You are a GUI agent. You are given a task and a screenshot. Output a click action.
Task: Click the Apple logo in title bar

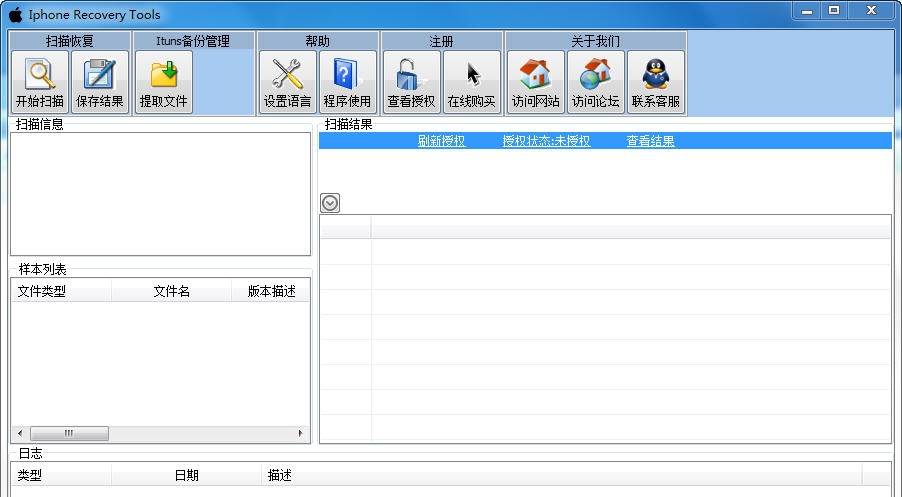tap(16, 14)
